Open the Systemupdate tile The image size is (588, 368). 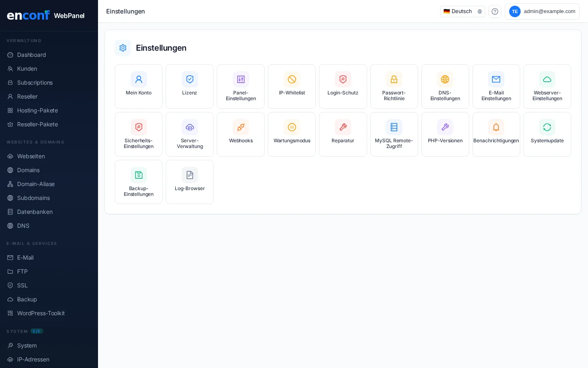(x=547, y=134)
